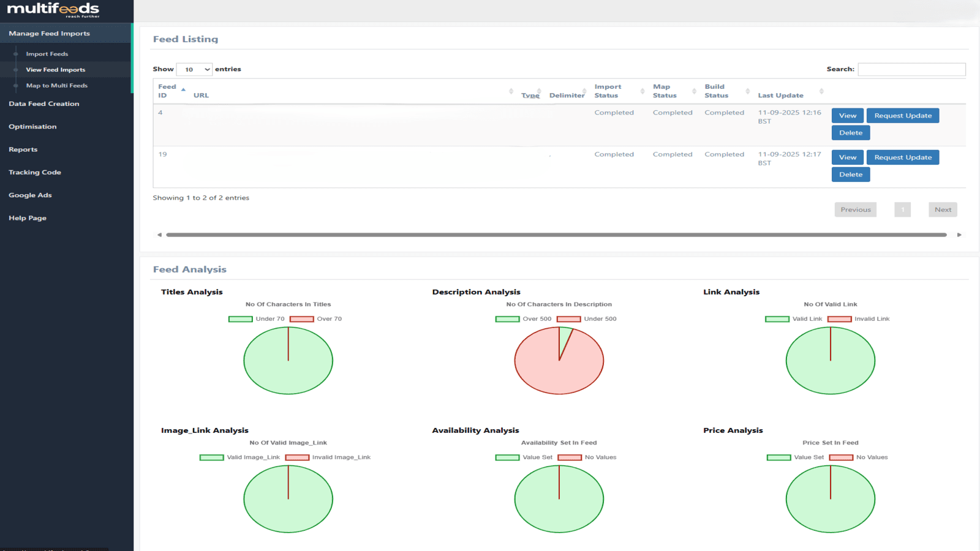The width and height of the screenshot is (980, 551).
Task: Click horizontal scrollbar left arrow
Action: (x=159, y=234)
